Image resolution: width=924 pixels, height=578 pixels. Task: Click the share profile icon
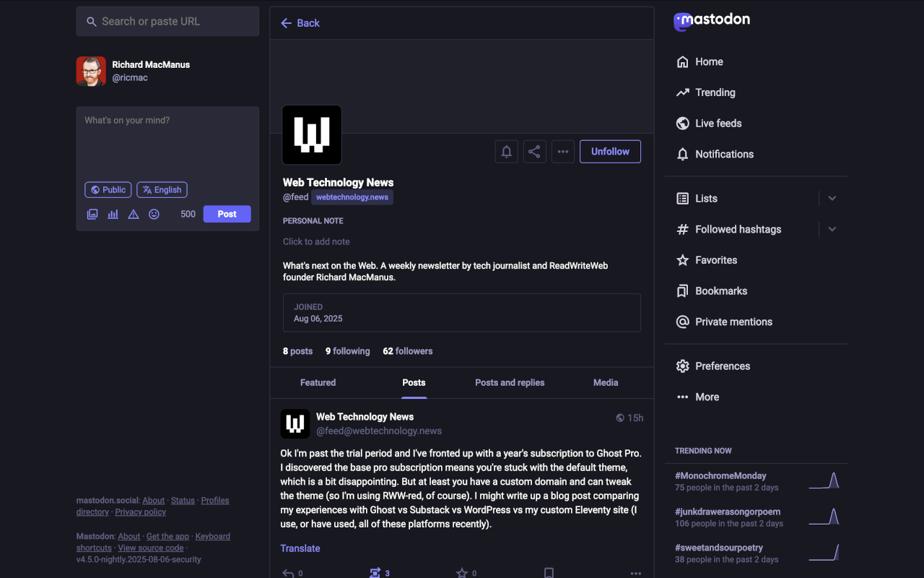click(535, 152)
